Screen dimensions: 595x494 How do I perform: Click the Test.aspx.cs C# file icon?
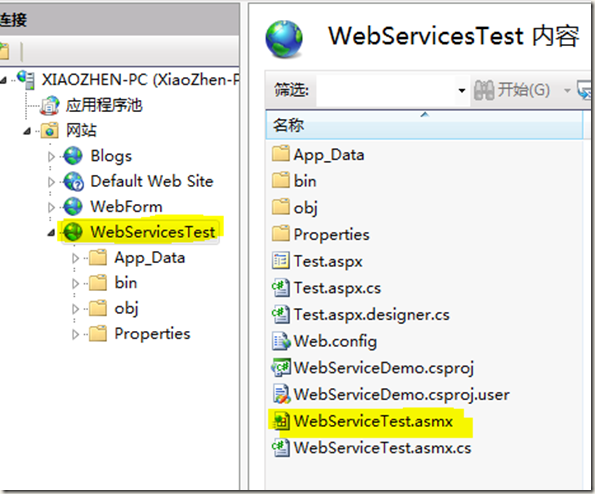tap(281, 287)
